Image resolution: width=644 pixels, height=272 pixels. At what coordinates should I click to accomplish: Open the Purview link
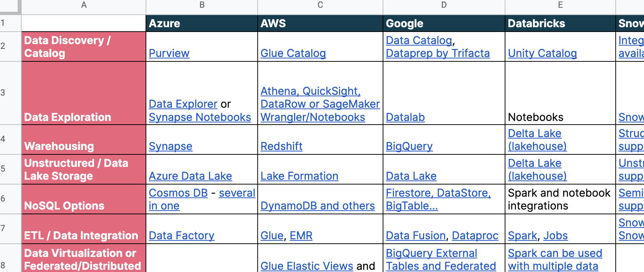pos(169,53)
